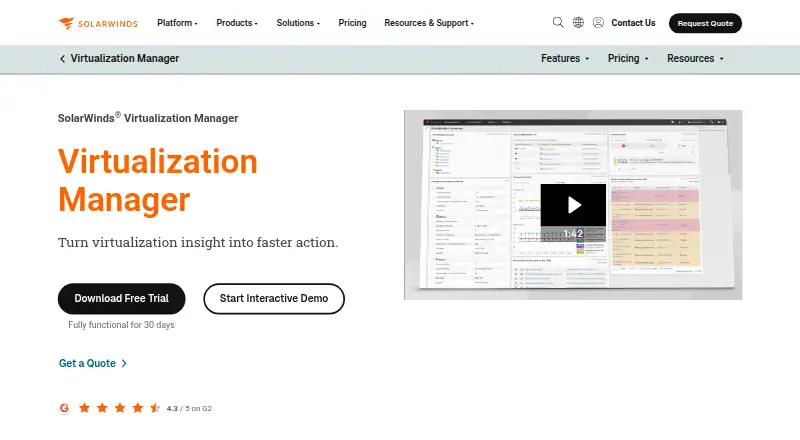Open the Contact Us link
The height and width of the screenshot is (440, 800).
[x=633, y=23]
